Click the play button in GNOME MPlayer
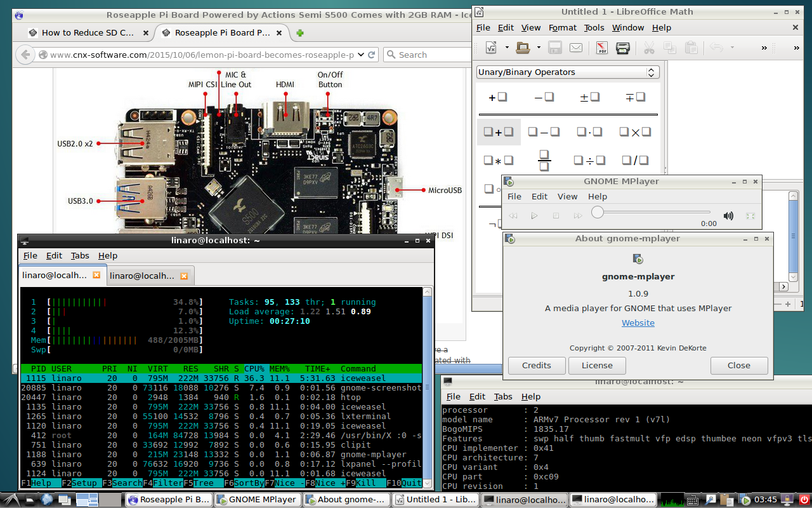The width and height of the screenshot is (812, 508). coord(534,216)
